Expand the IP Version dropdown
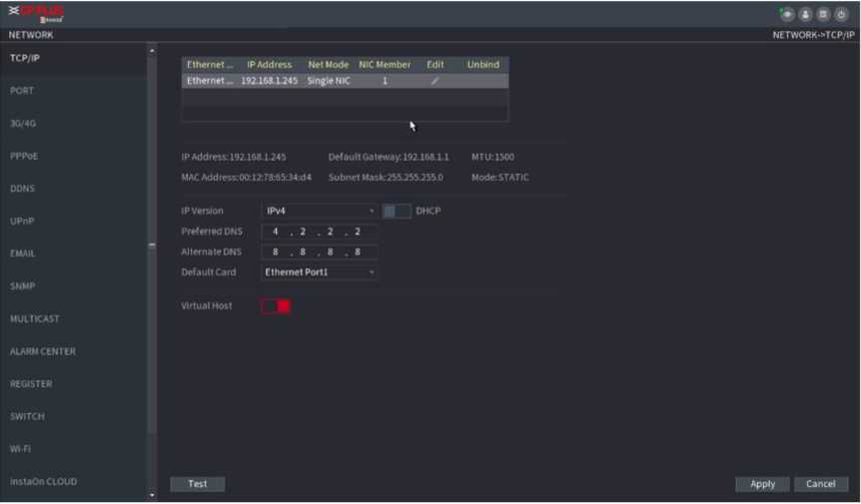This screenshot has width=861, height=504. coord(319,212)
